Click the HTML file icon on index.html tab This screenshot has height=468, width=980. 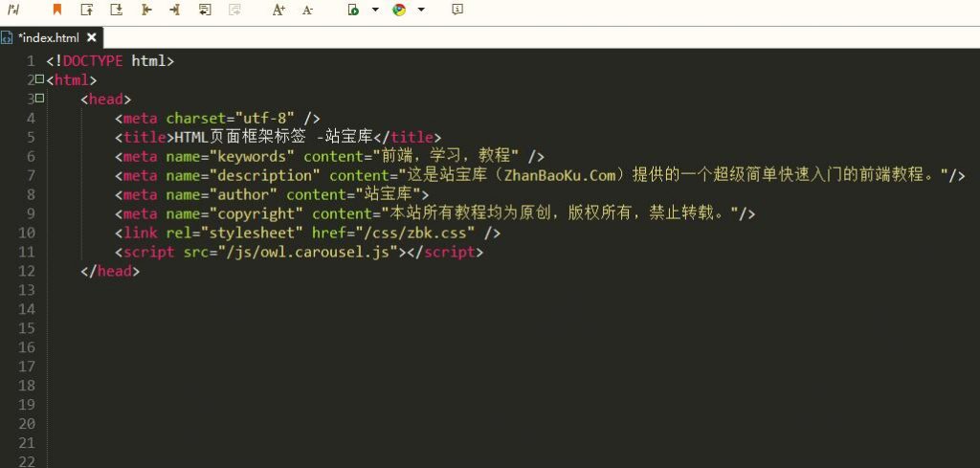pyautogui.click(x=7, y=37)
